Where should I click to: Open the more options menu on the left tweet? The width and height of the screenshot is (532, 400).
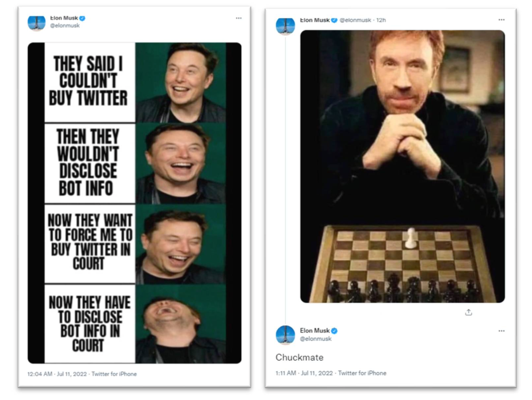(239, 18)
